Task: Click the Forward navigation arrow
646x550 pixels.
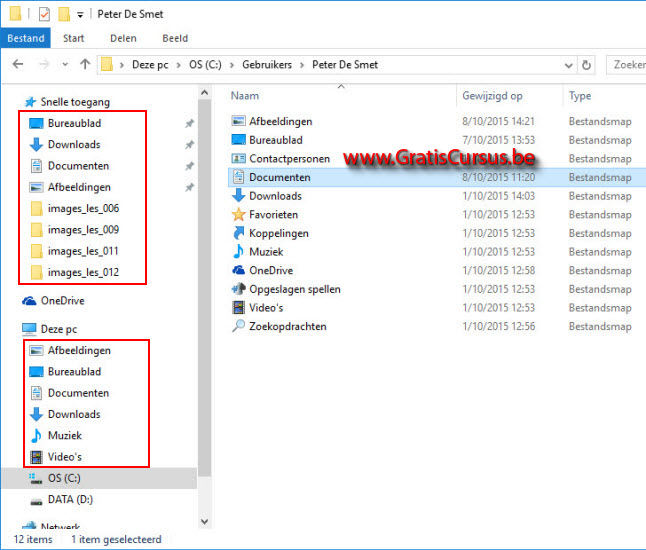Action: tap(44, 64)
